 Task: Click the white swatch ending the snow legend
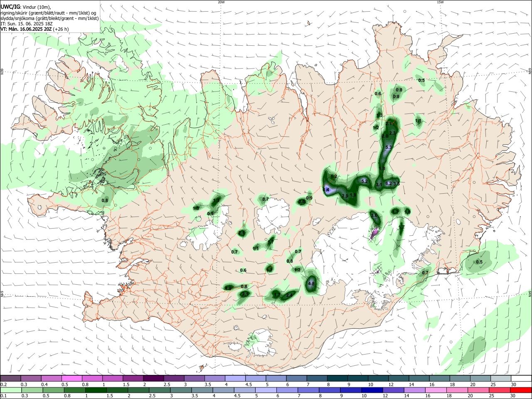coord(521,378)
